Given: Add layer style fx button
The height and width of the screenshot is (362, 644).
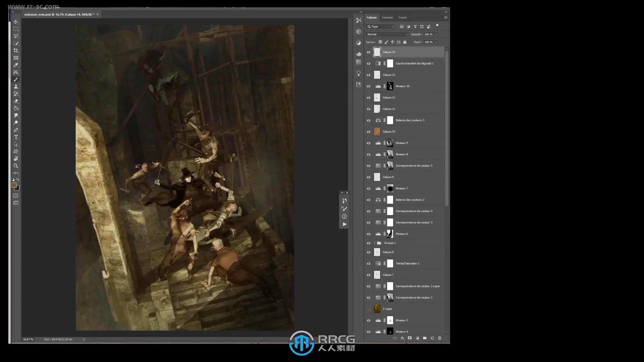Looking at the screenshot, I should coord(402,338).
